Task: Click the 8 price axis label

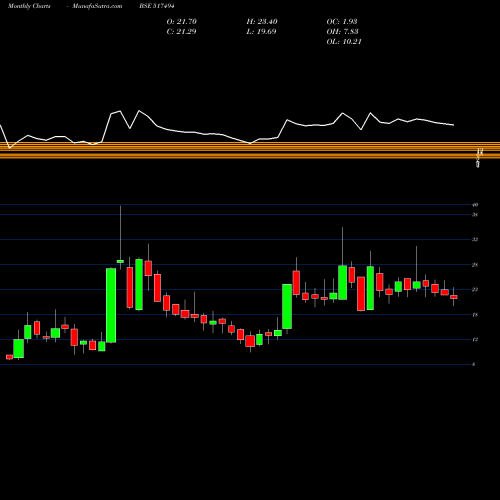Action: [474, 364]
